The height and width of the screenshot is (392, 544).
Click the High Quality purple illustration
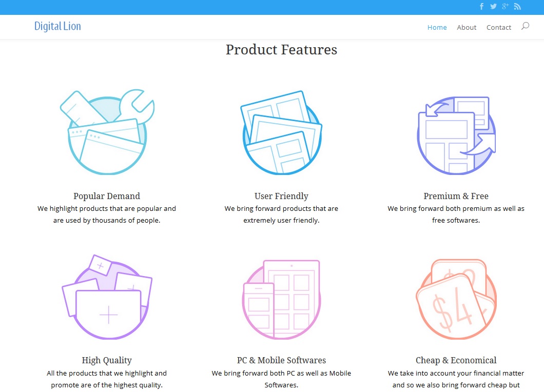[x=107, y=297]
